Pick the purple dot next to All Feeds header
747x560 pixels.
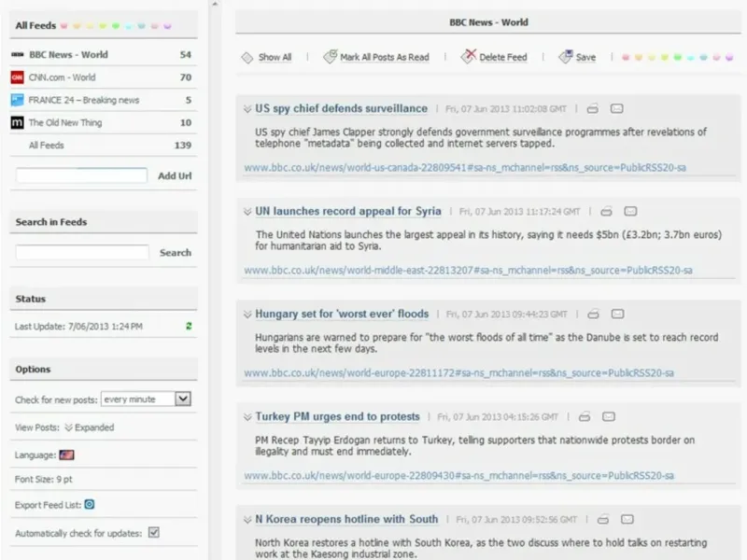(167, 26)
